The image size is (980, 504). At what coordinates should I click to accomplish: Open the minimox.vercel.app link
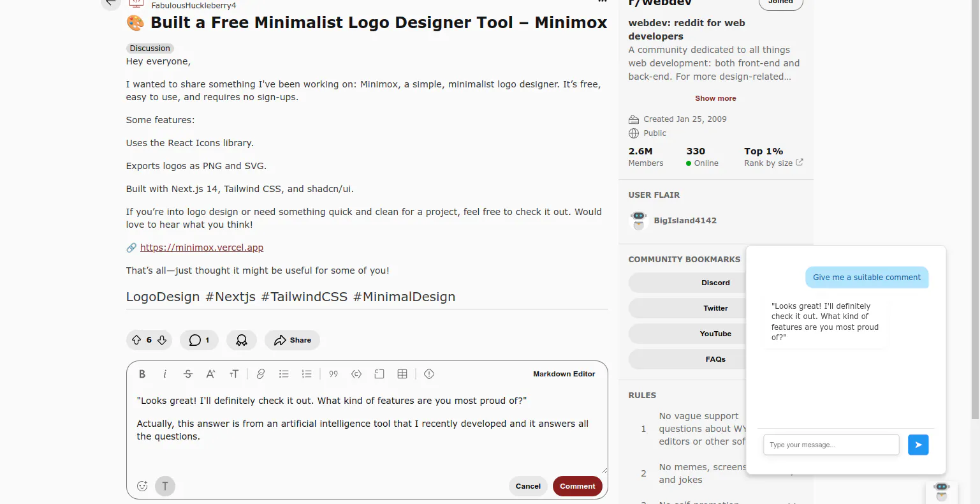[201, 248]
